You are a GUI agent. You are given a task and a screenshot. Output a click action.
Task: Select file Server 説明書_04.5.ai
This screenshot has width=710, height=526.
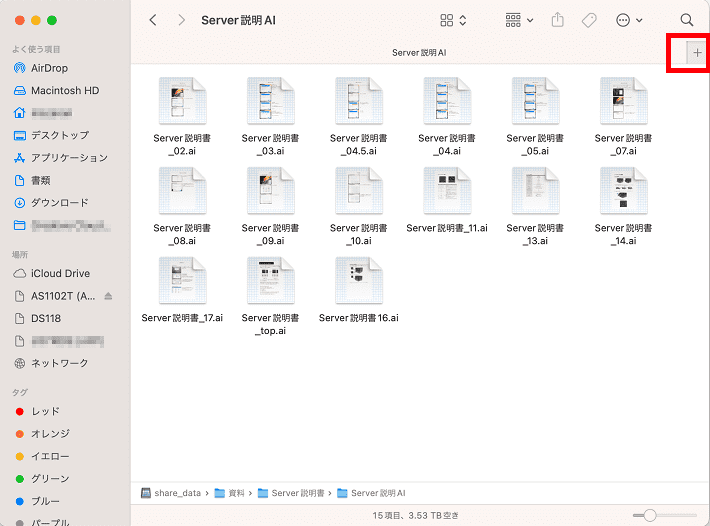tap(359, 117)
